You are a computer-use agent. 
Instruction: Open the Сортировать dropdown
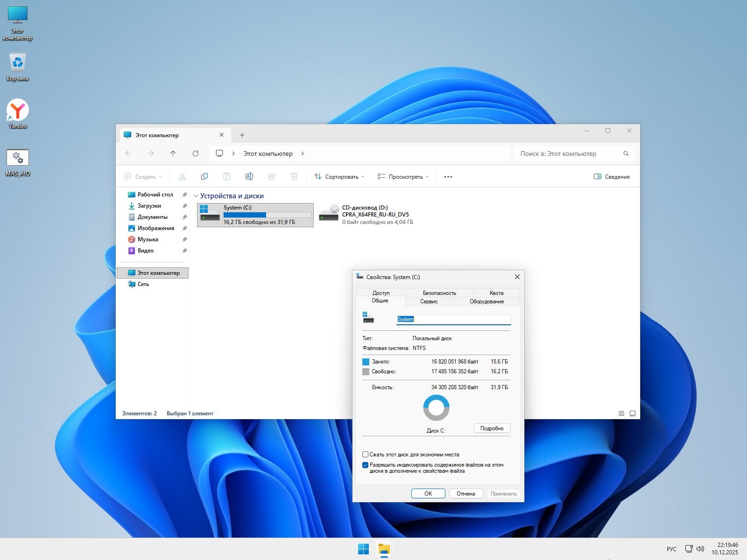339,177
